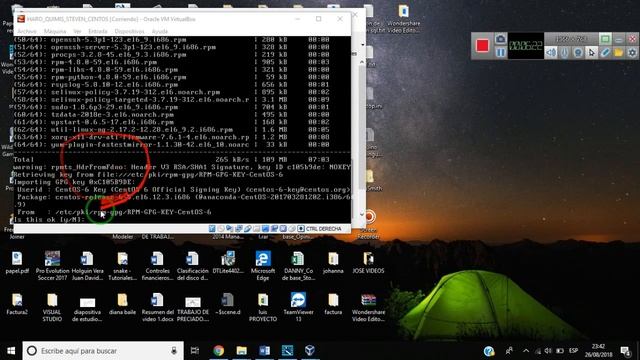Viewport: 640px width, 360px height.
Task: Select the TRABAJO DE PRECIADO file
Action: pyautogui.click(x=193, y=309)
